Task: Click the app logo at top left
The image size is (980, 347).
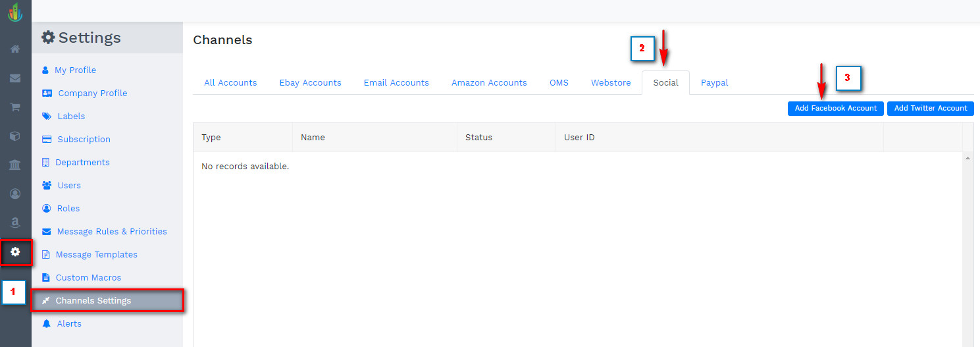Action: click(x=14, y=12)
